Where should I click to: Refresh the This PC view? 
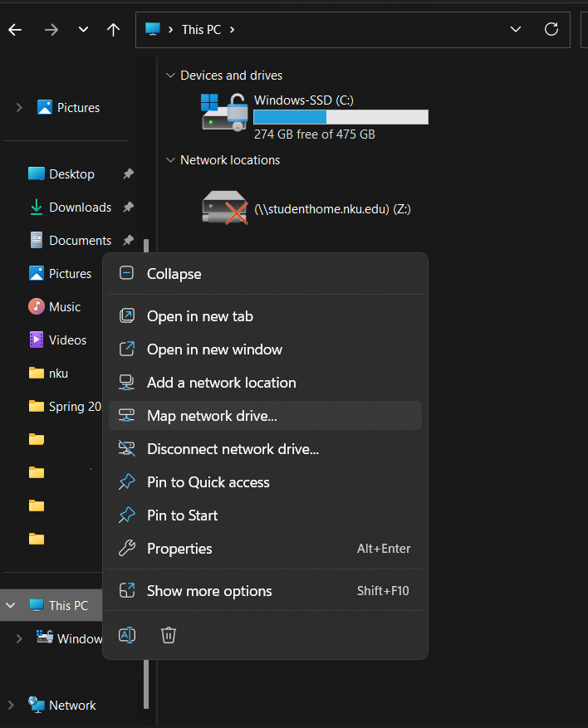[551, 29]
